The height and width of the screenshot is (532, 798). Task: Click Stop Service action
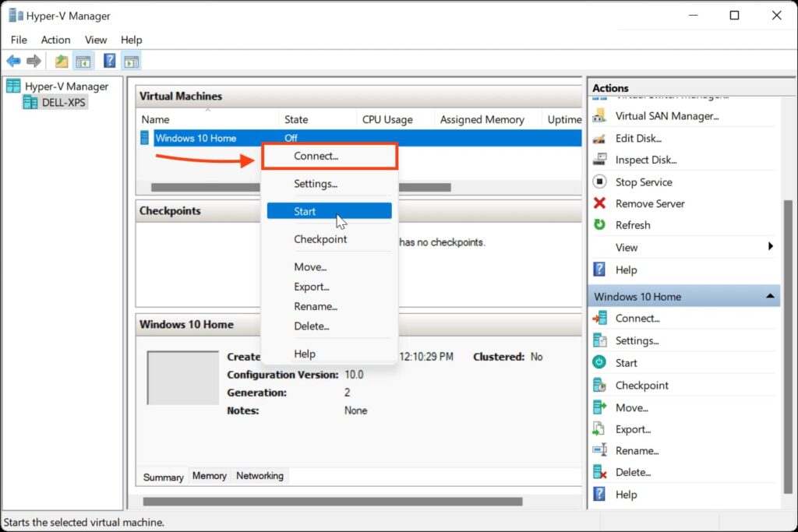[643, 182]
